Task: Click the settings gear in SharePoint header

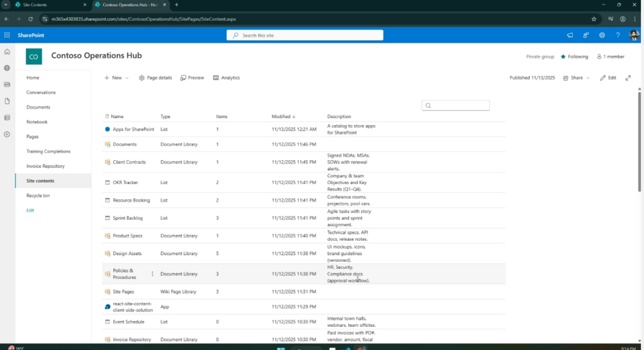Action: click(602, 35)
